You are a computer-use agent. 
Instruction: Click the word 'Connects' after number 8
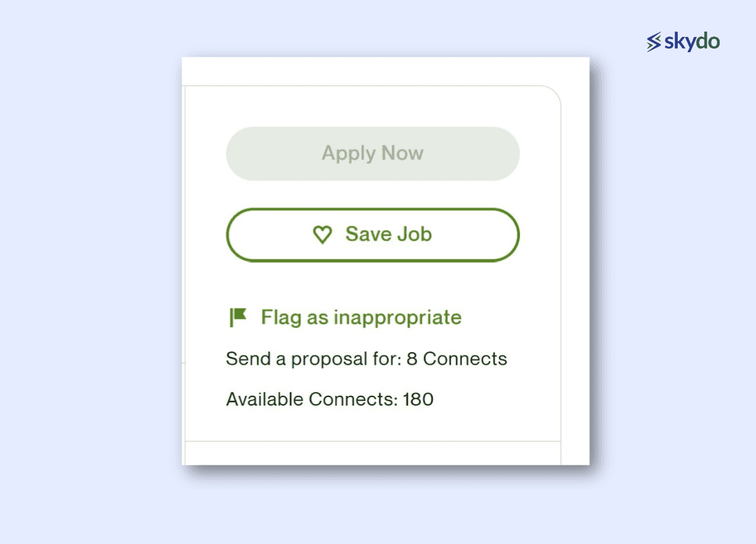click(465, 359)
